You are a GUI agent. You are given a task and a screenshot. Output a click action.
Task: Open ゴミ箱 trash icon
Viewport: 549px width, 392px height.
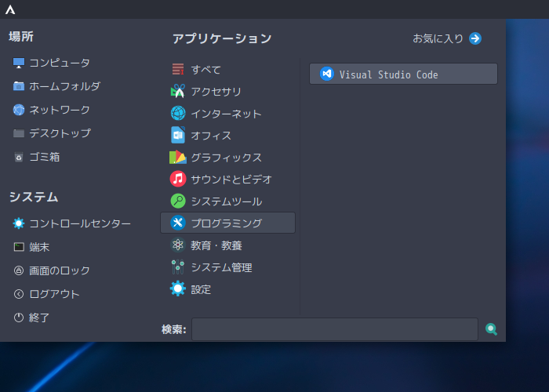point(19,157)
